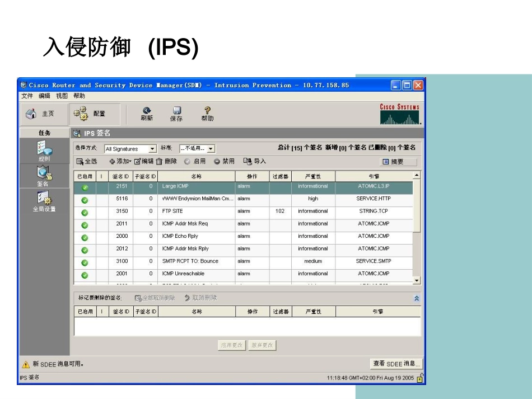Select the high severity cell
This screenshot has width=532, height=399.
click(x=313, y=199)
